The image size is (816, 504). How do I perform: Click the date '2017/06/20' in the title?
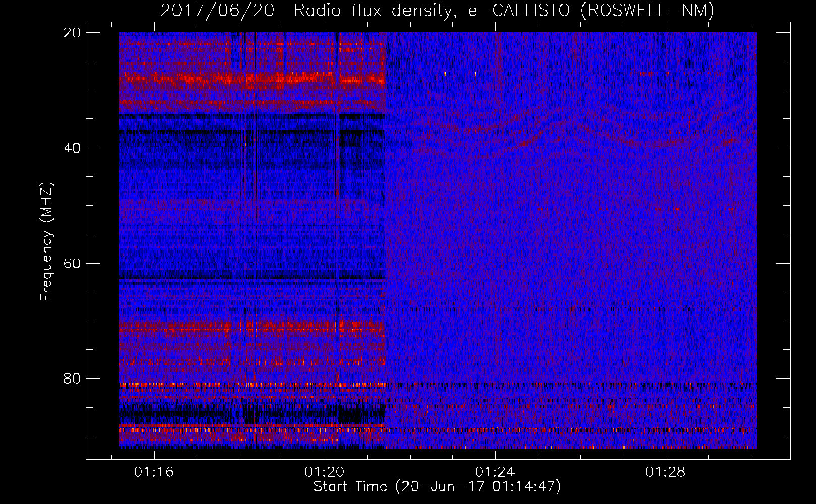click(217, 10)
